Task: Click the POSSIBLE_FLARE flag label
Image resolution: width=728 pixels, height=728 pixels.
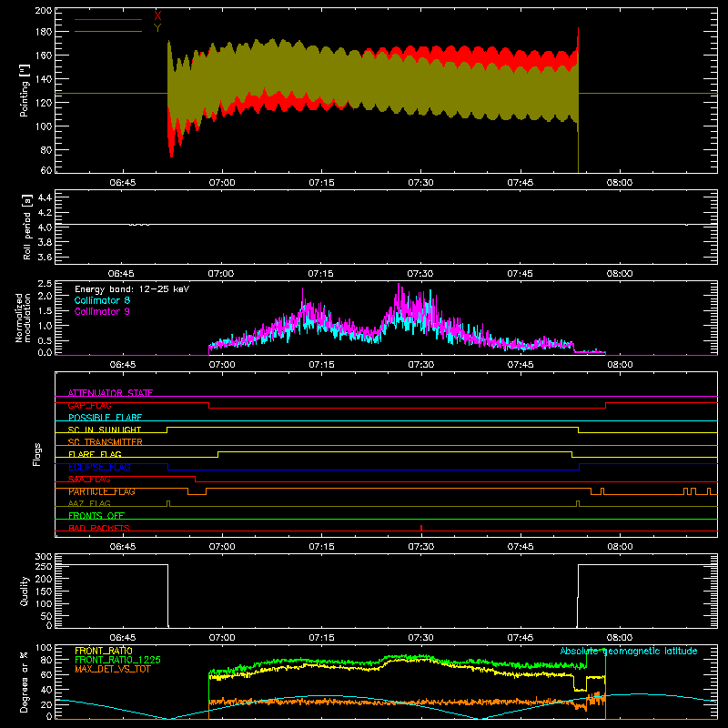Action: click(105, 418)
